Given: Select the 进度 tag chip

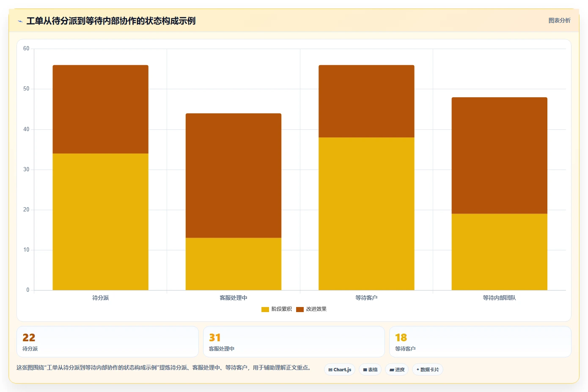Looking at the screenshot, I should click(x=397, y=370).
